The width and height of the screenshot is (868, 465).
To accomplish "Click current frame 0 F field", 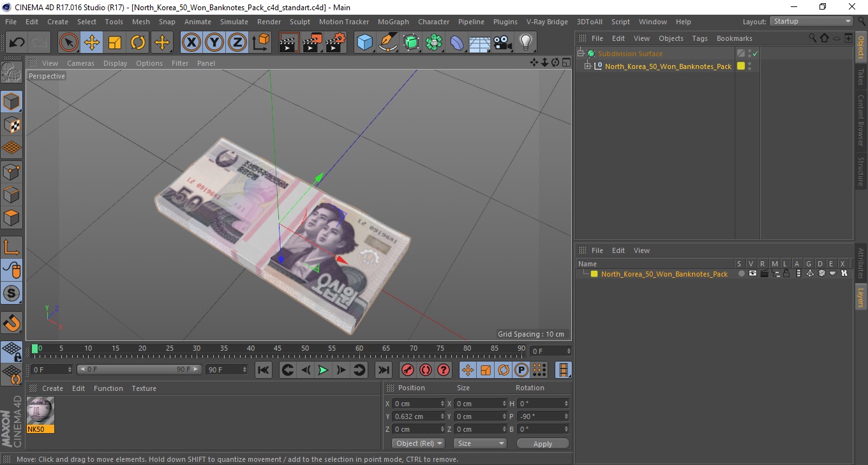I will pyautogui.click(x=51, y=370).
